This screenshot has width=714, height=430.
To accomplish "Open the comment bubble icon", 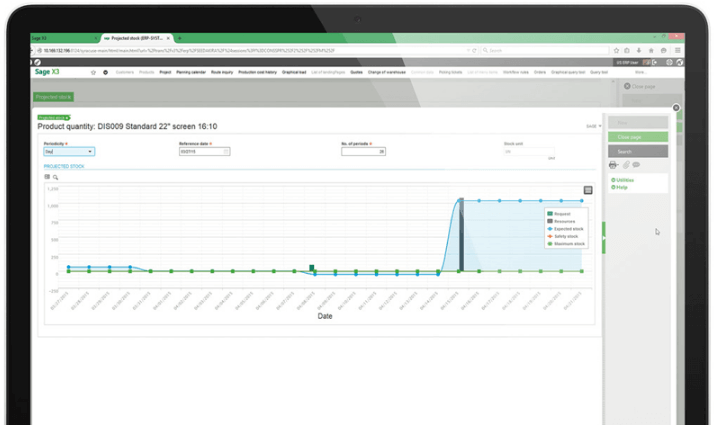I will coord(636,165).
